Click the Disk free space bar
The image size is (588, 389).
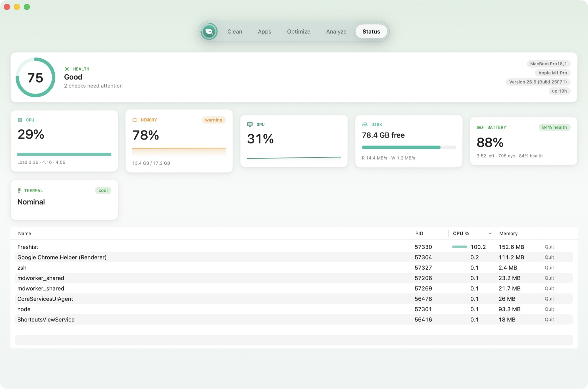point(409,147)
